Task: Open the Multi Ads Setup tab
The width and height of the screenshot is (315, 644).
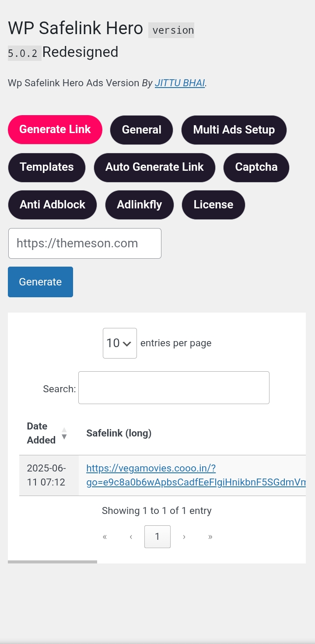Action: pyautogui.click(x=234, y=130)
